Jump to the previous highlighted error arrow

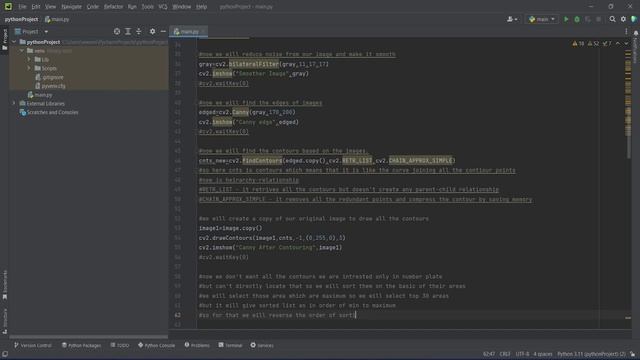(618, 43)
